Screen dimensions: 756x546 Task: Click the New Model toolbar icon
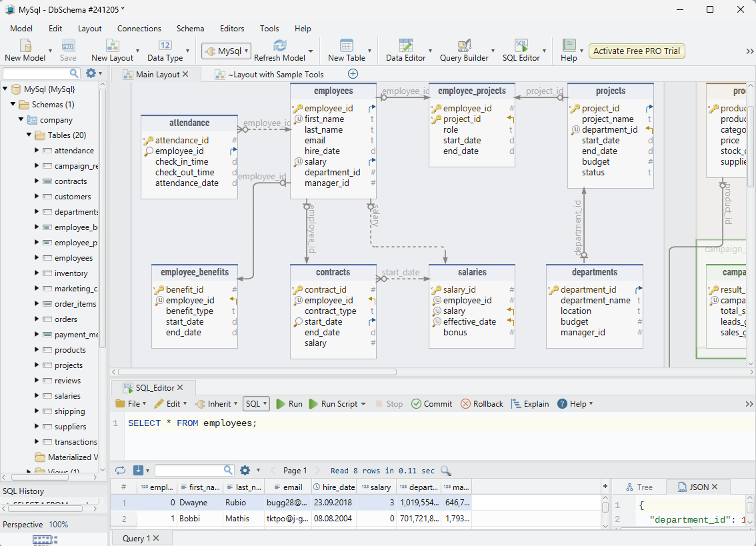point(25,45)
